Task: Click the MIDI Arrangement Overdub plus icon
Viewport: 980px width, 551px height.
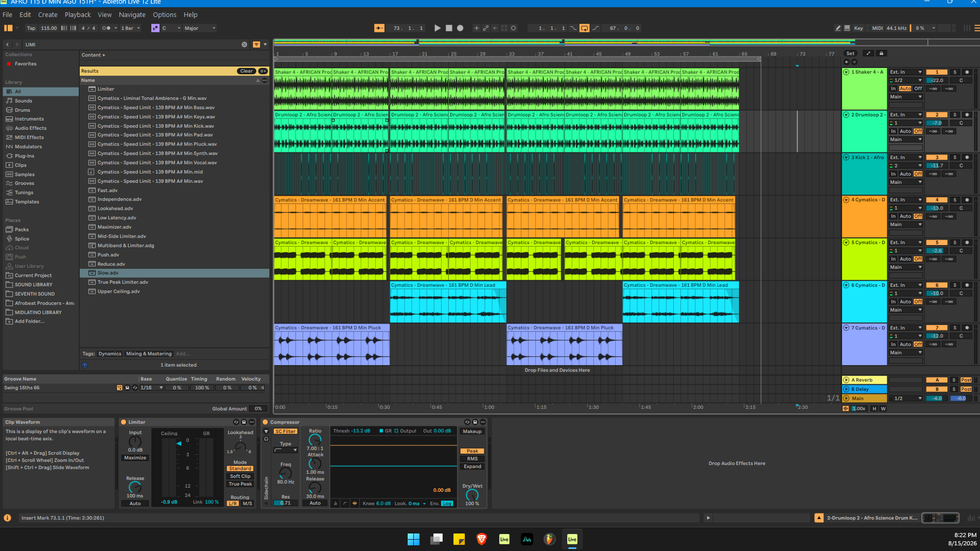Action: click(476, 28)
